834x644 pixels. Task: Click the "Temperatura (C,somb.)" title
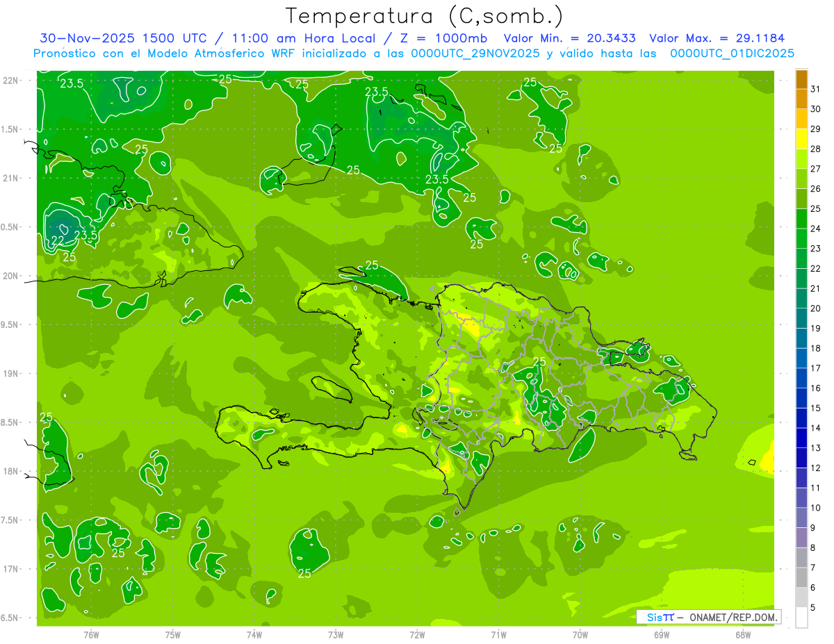click(425, 17)
